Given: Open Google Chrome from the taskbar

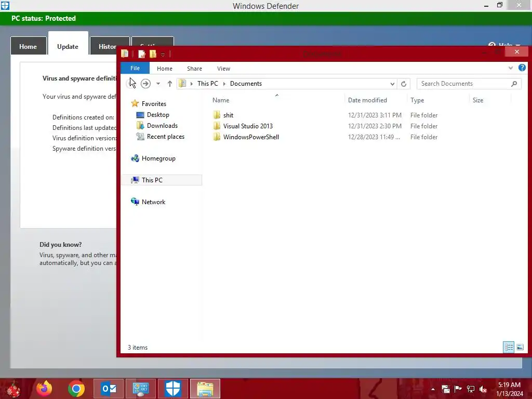Looking at the screenshot, I should click(76, 389).
